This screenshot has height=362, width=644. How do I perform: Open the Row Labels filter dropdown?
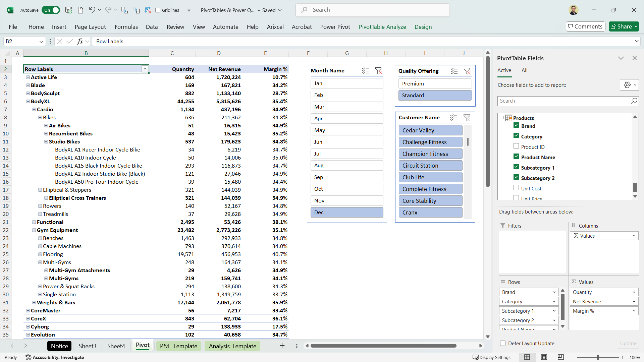pos(145,69)
